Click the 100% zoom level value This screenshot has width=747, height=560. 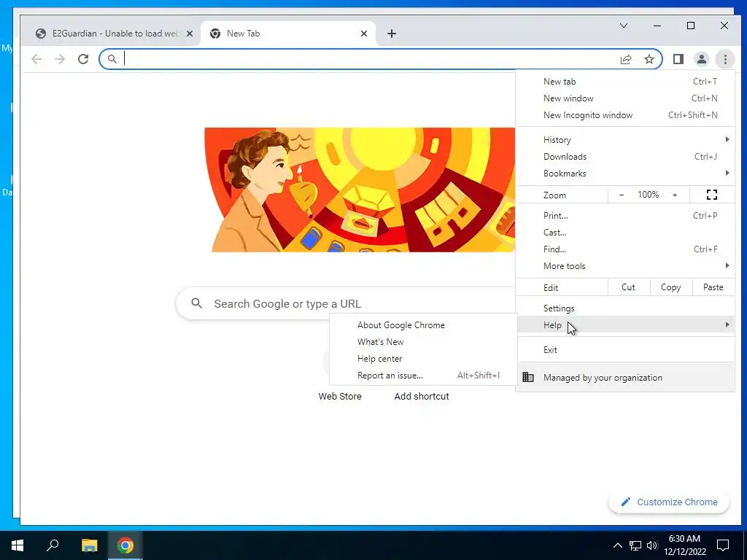648,195
